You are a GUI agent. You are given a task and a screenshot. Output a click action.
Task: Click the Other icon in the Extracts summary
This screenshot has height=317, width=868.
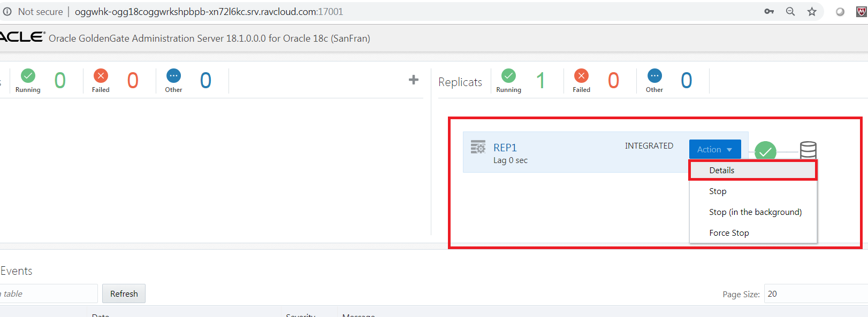(x=173, y=75)
